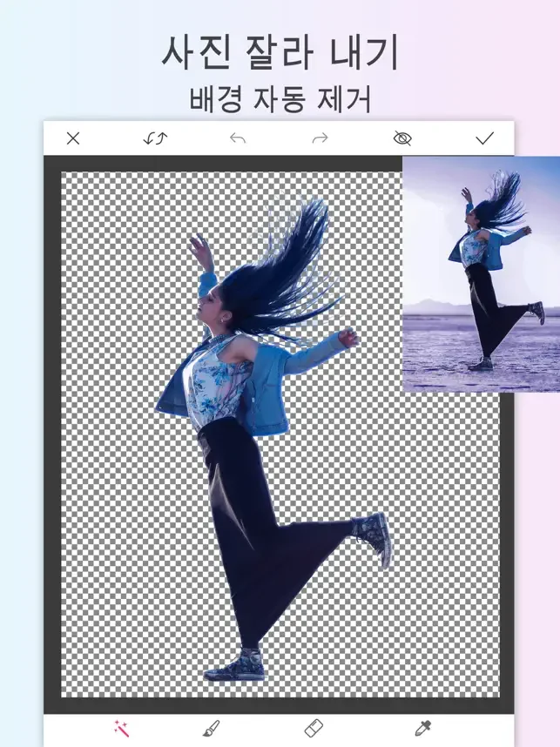Screen dimensions: 560x747
Task: Select the eyedropper tool
Action: click(x=422, y=729)
